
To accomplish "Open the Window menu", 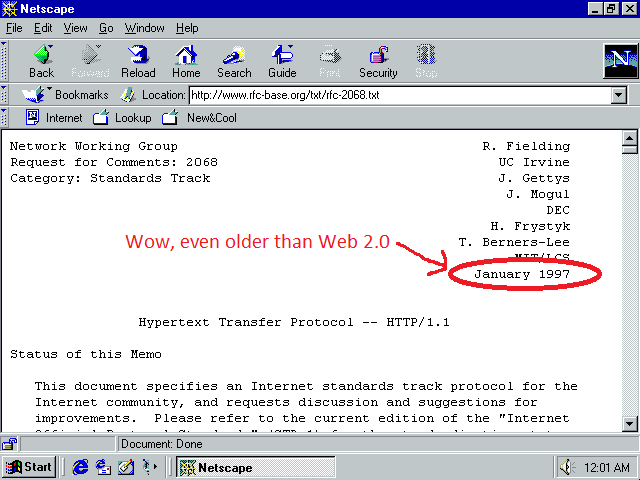I will tap(144, 28).
